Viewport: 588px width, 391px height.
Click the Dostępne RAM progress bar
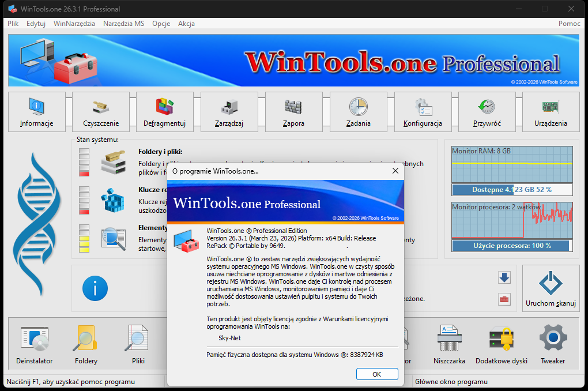(x=512, y=190)
